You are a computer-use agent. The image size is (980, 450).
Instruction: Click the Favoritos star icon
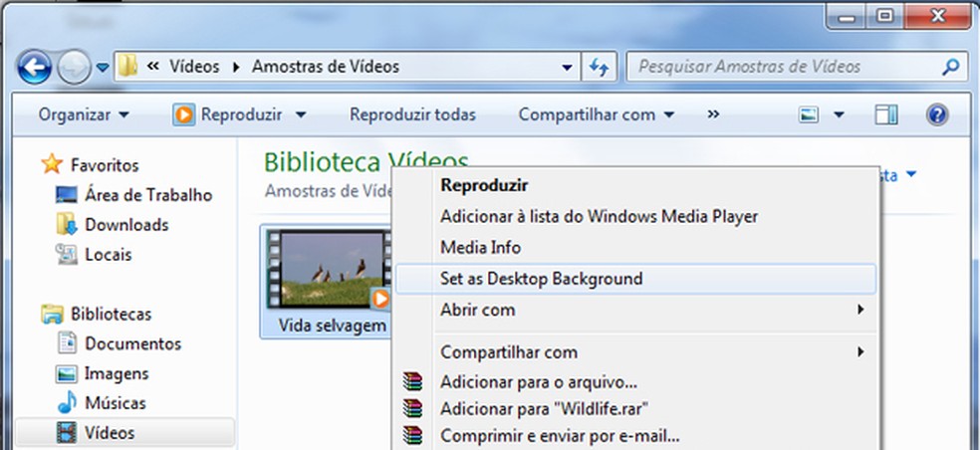(x=52, y=164)
